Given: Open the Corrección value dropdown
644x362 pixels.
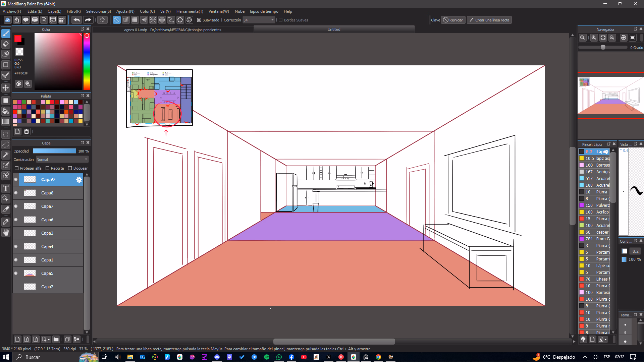Looking at the screenshot, I should (272, 20).
